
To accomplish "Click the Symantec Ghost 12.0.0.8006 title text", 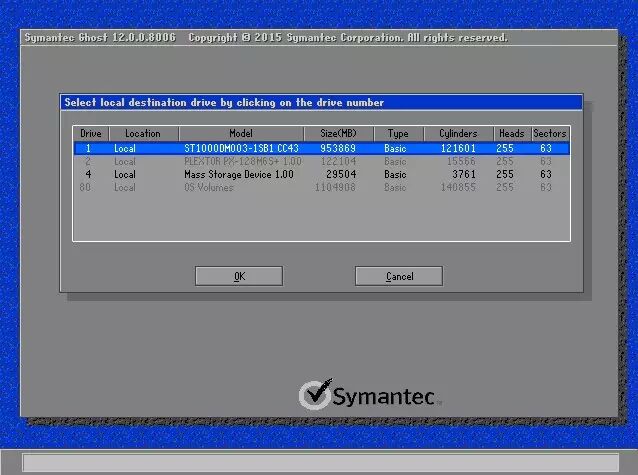I will point(100,37).
